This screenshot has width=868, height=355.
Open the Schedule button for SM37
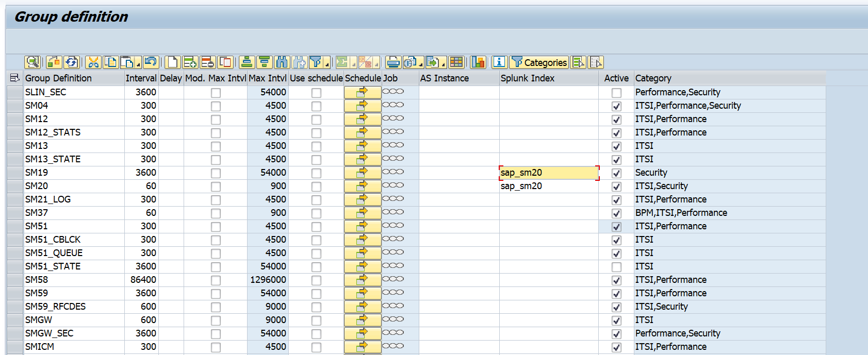click(363, 213)
